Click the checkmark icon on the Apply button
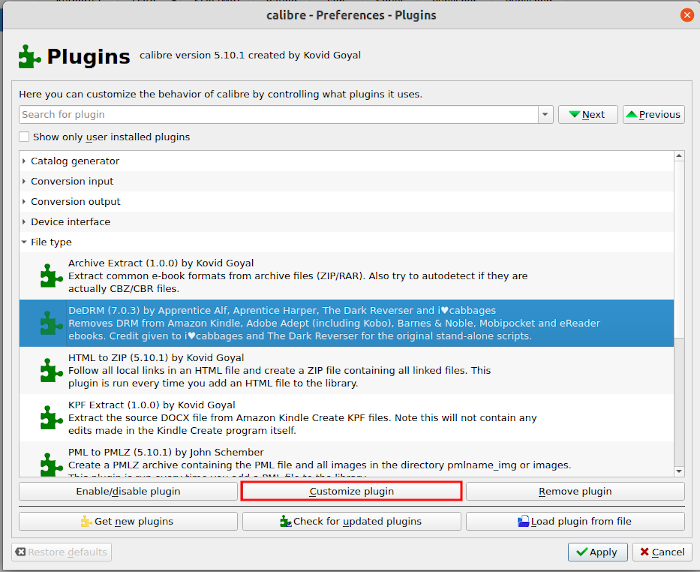This screenshot has width=700, height=572. (x=582, y=552)
